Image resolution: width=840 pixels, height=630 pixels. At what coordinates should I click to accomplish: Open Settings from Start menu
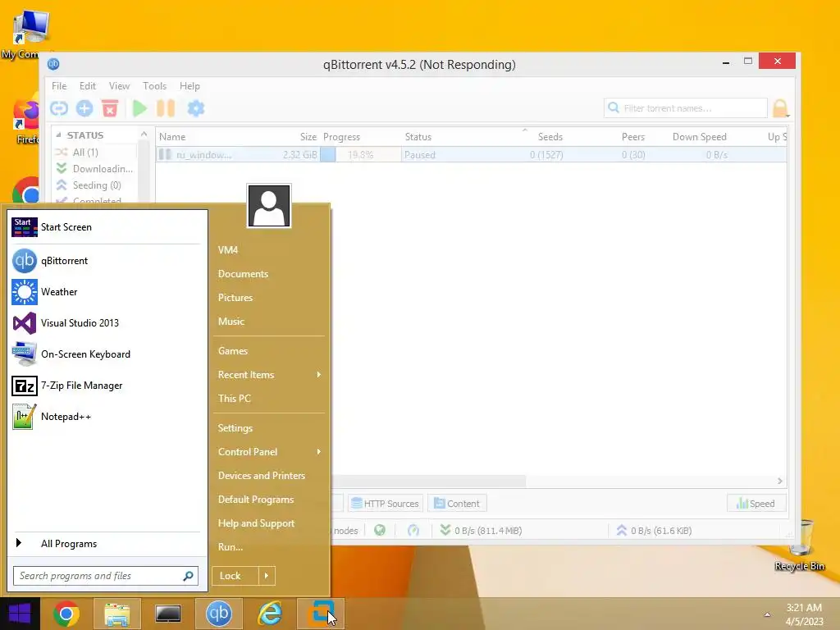tap(235, 428)
